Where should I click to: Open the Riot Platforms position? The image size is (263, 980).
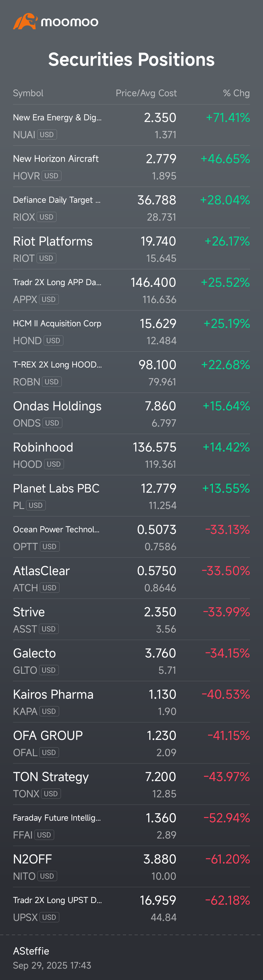53,241
